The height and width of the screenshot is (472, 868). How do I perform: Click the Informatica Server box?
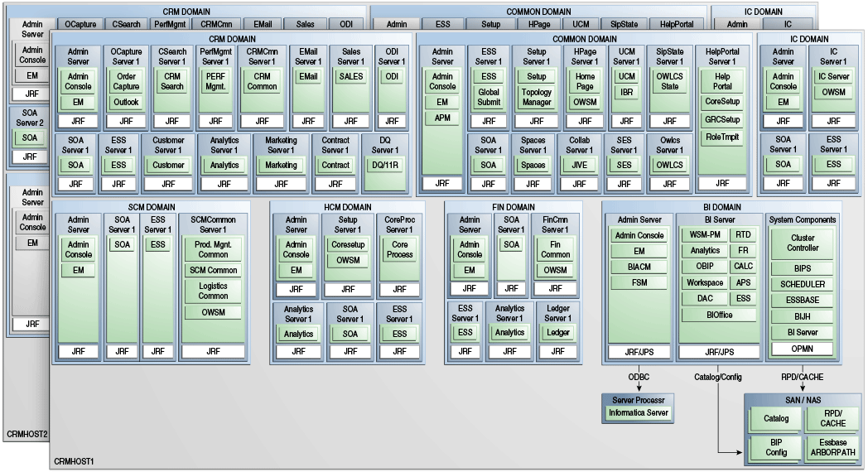(639, 412)
